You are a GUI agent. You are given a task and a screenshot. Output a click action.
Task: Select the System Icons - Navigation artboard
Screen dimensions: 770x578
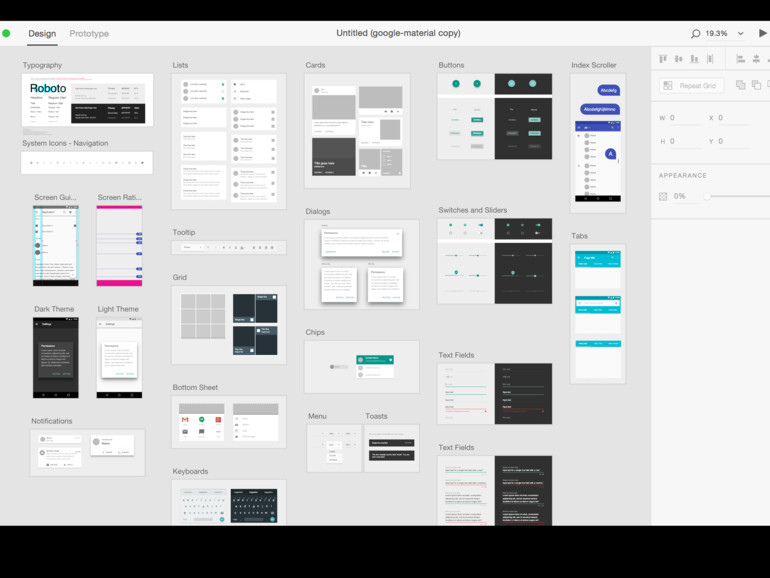pyautogui.click(x=86, y=163)
